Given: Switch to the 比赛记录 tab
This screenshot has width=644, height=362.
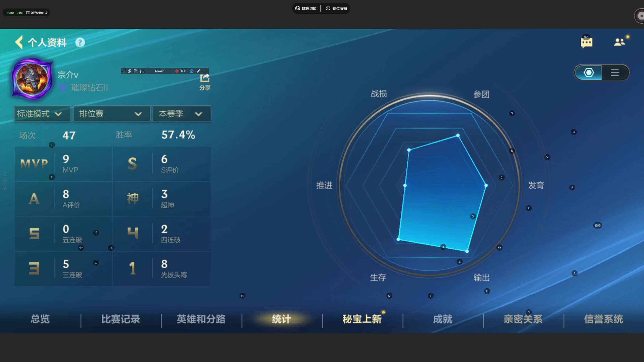Looking at the screenshot, I should point(120,319).
